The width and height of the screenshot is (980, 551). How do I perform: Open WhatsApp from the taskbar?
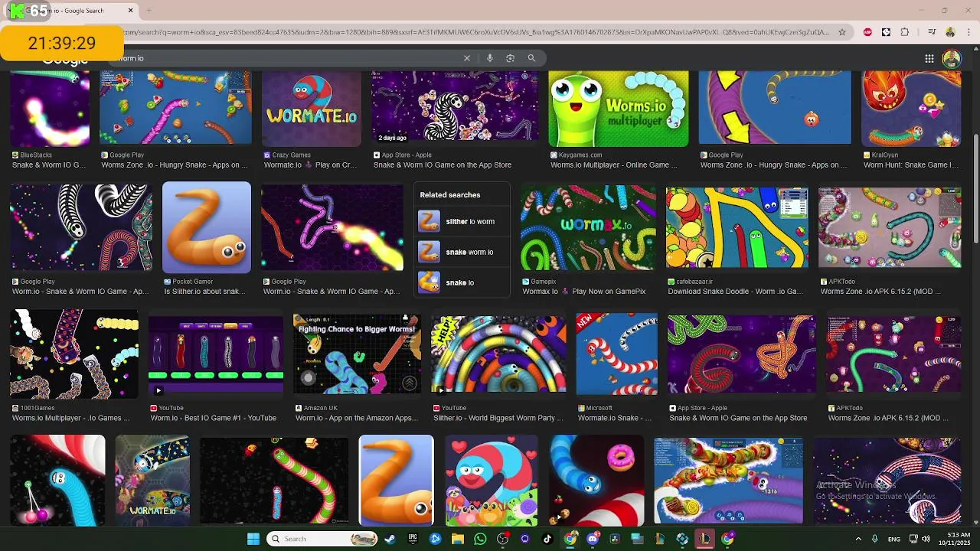[x=480, y=539]
